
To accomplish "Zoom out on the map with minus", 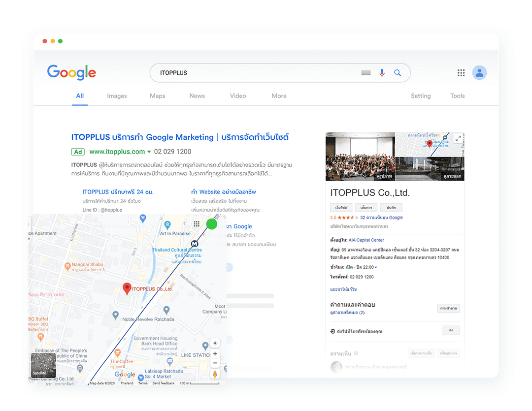I will point(215,363).
